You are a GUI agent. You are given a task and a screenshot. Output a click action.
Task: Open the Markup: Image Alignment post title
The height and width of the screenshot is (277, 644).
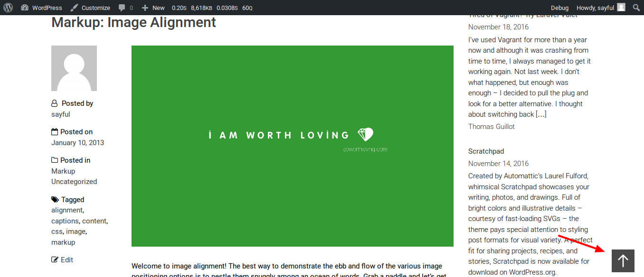coord(133,22)
